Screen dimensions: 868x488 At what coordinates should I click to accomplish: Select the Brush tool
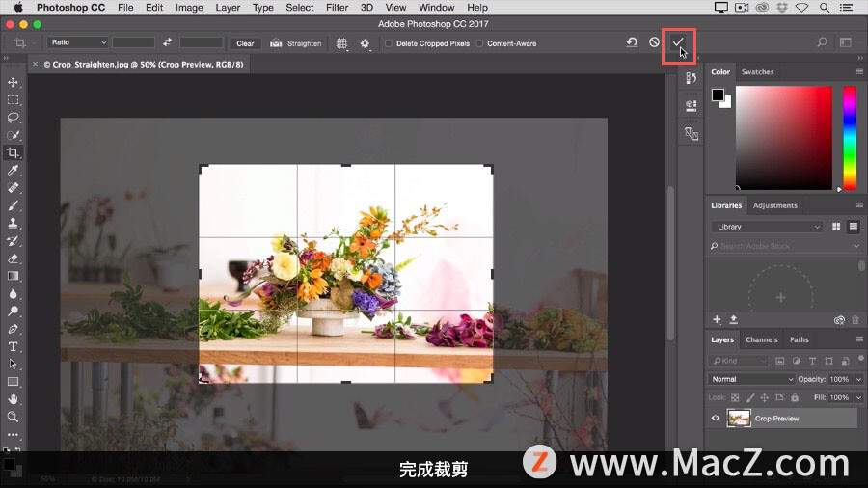click(13, 205)
